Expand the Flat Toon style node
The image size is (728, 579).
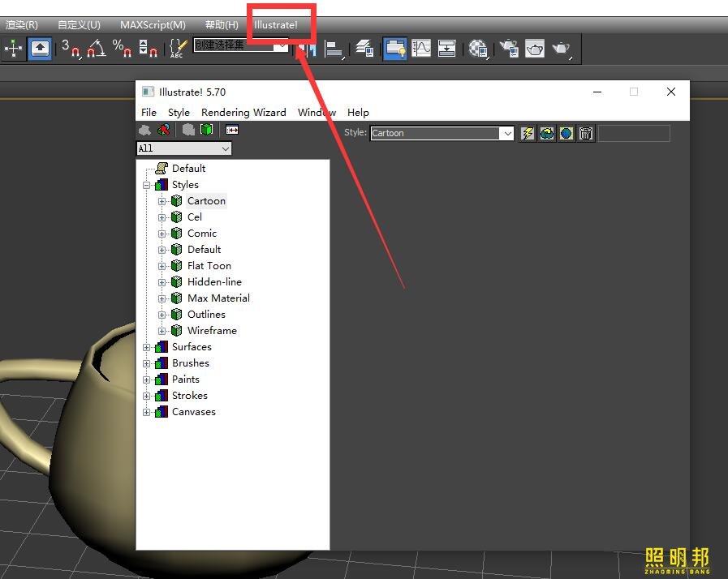click(x=162, y=266)
